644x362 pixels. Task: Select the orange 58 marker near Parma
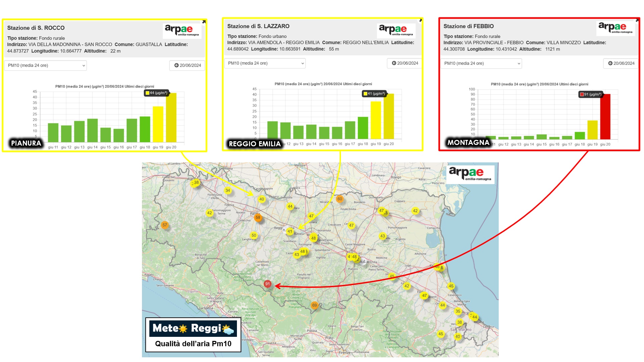[x=258, y=217]
